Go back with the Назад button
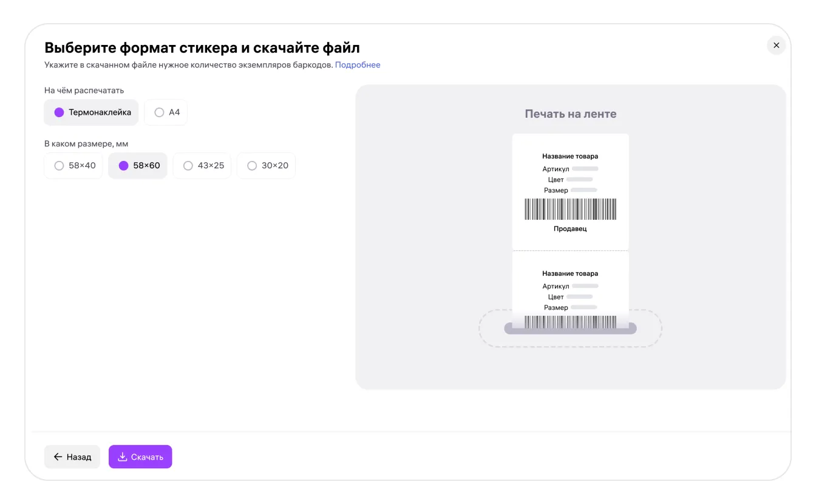 (72, 457)
